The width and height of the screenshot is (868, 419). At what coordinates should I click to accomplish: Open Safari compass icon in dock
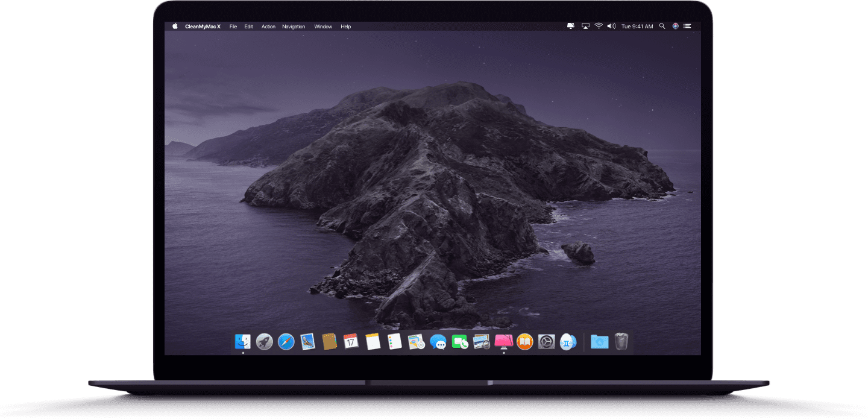click(x=286, y=342)
